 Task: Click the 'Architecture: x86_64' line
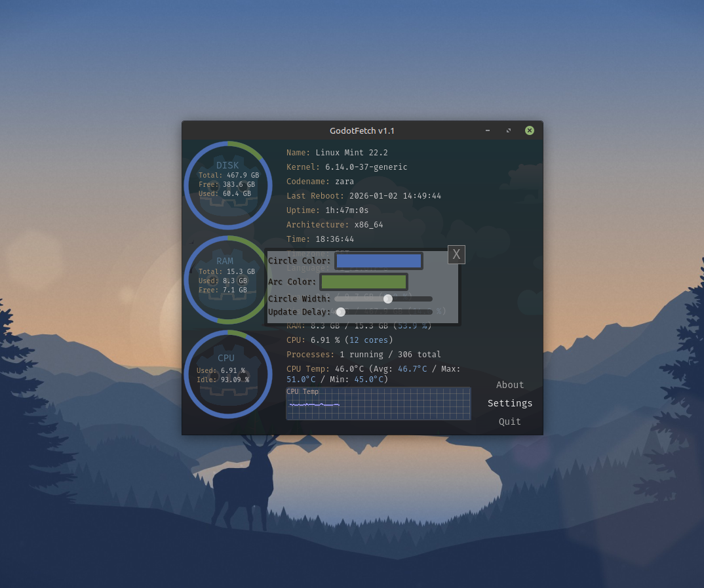335,224
